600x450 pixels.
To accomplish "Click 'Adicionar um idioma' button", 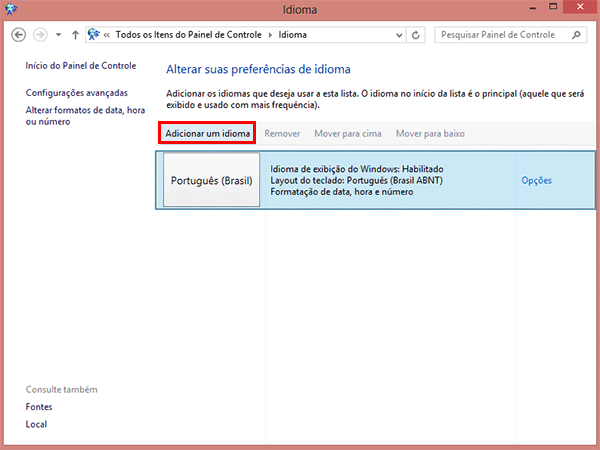I will tap(207, 133).
